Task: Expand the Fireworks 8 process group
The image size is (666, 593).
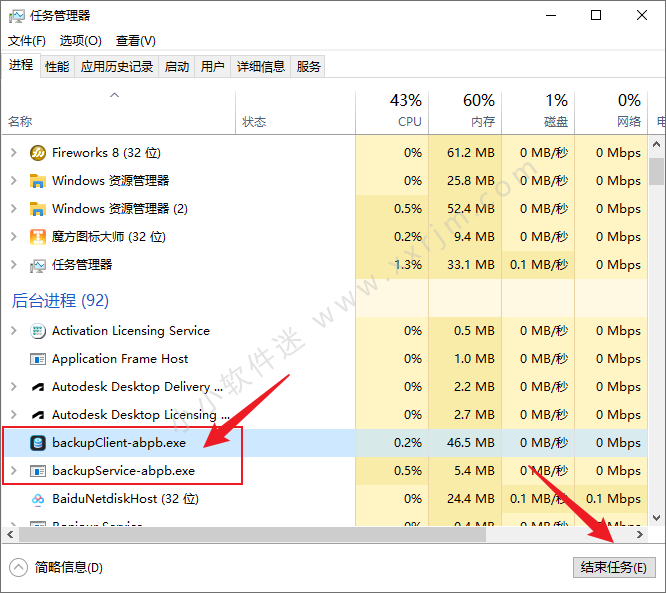Action: [x=14, y=152]
